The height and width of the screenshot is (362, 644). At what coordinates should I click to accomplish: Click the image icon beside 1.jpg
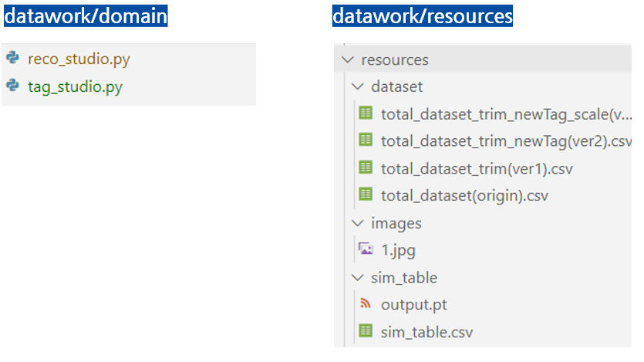click(x=366, y=249)
